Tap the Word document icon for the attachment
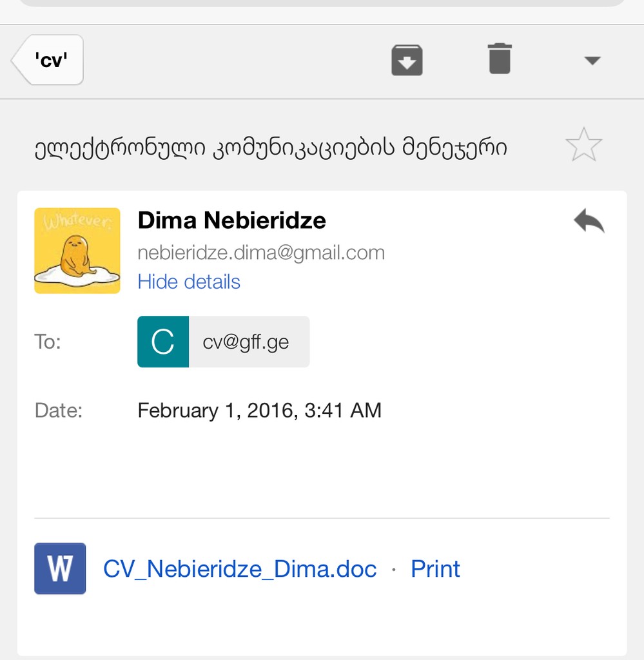Image resolution: width=644 pixels, height=660 pixels. [60, 568]
